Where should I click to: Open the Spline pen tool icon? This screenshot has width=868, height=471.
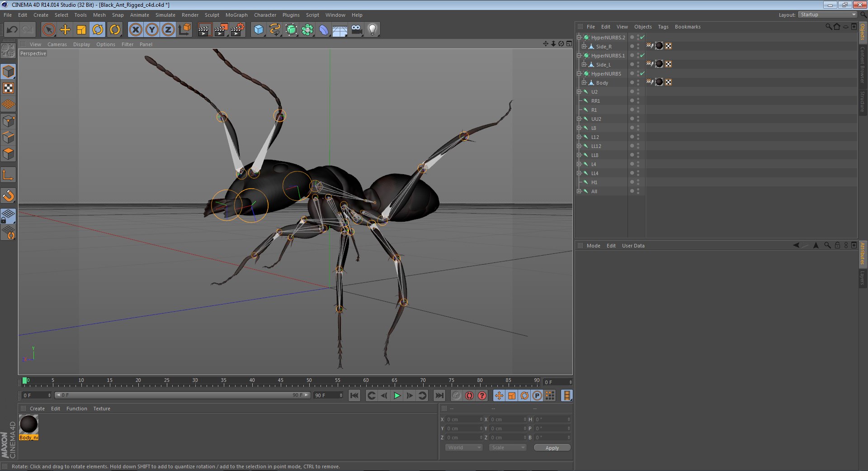pos(275,30)
